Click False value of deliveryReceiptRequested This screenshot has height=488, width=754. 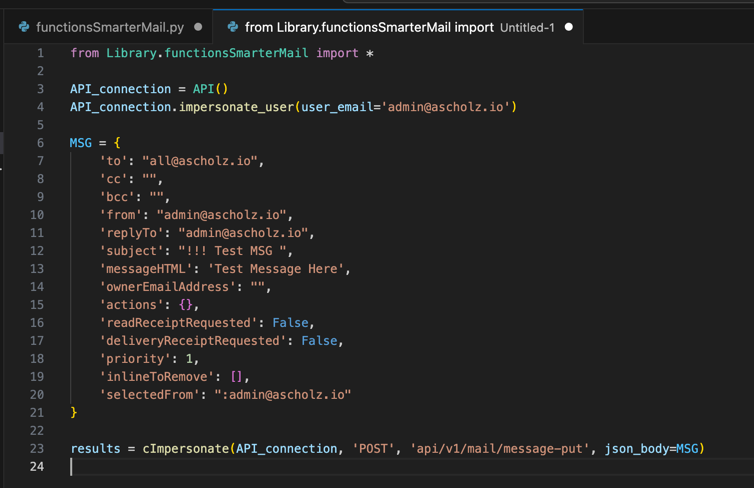pyautogui.click(x=320, y=341)
